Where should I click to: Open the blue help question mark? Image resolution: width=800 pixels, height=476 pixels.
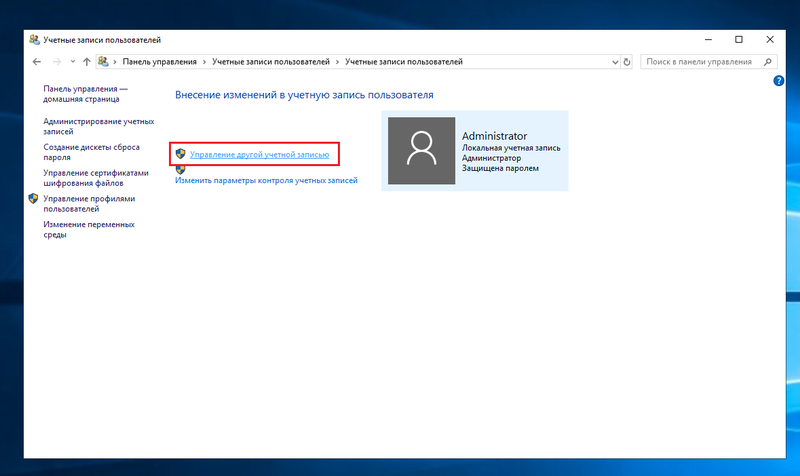click(778, 80)
